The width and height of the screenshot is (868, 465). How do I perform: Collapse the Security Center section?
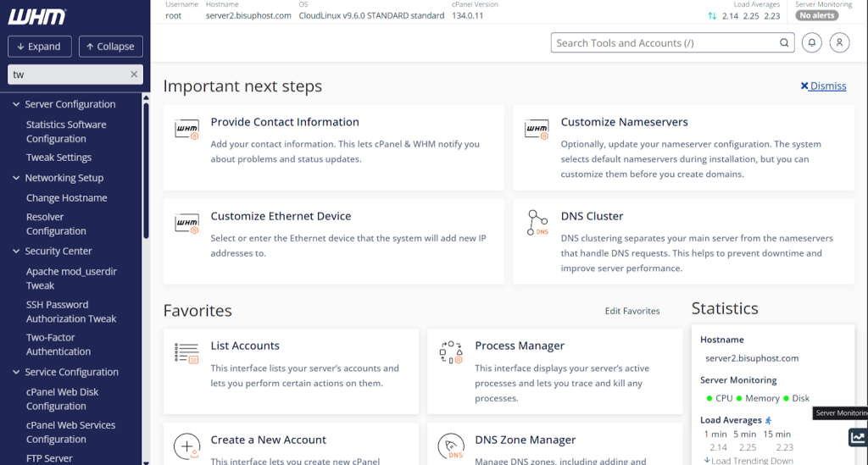pyautogui.click(x=16, y=252)
